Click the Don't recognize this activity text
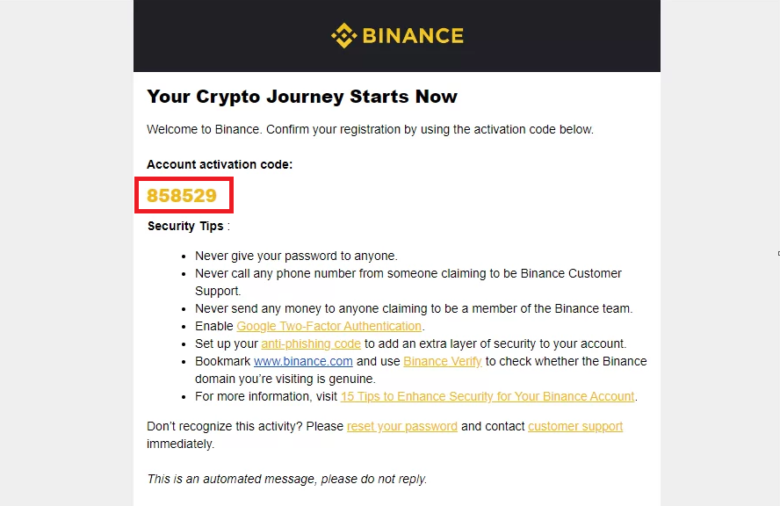The image size is (780, 506). click(245, 426)
